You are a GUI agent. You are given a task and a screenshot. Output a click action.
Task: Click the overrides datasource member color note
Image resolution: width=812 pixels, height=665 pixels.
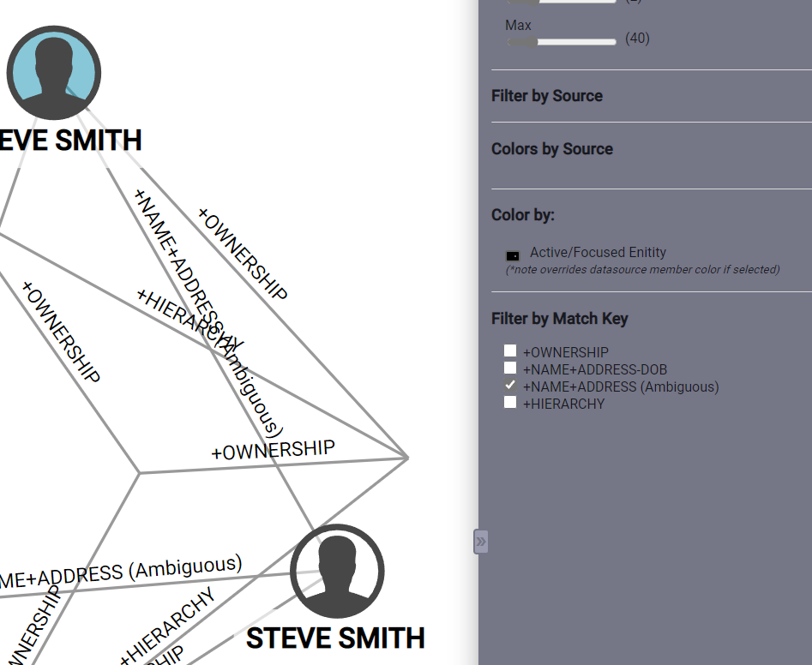tap(642, 269)
